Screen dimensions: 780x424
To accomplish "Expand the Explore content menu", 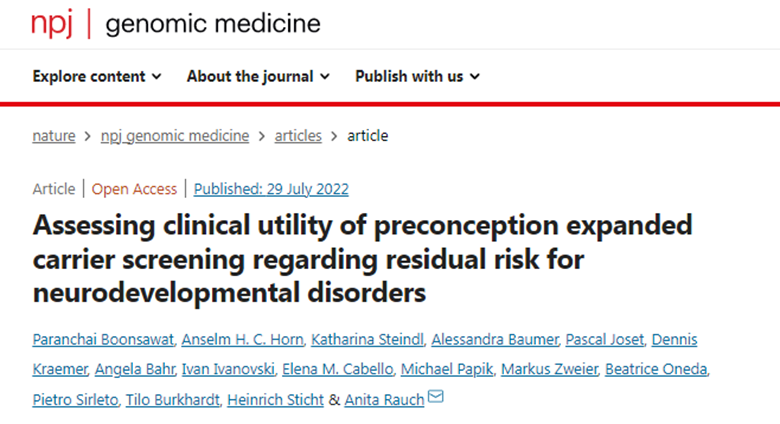I will coord(96,76).
